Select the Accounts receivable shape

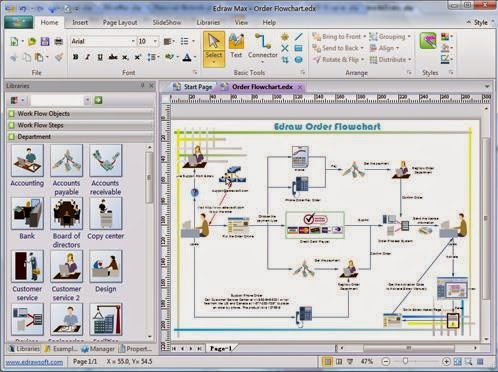pos(106,160)
